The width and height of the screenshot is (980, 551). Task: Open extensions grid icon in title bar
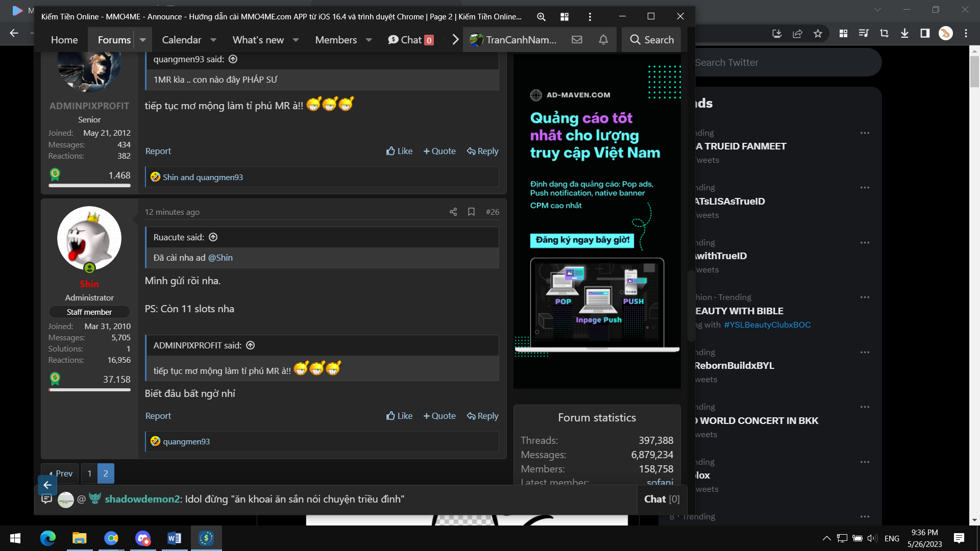(564, 17)
